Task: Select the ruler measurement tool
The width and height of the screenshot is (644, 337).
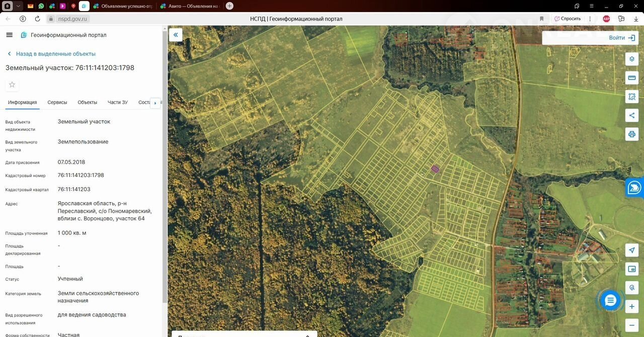Action: pyautogui.click(x=632, y=78)
